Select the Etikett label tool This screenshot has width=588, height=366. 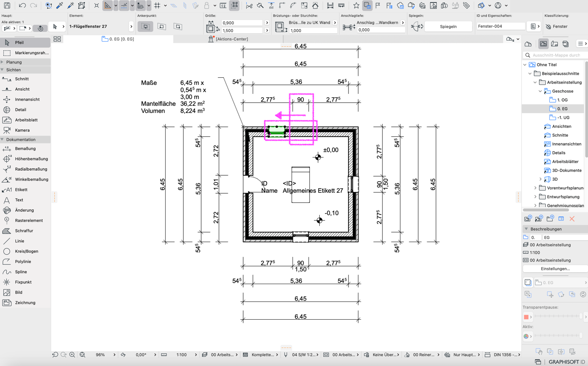[25, 190]
